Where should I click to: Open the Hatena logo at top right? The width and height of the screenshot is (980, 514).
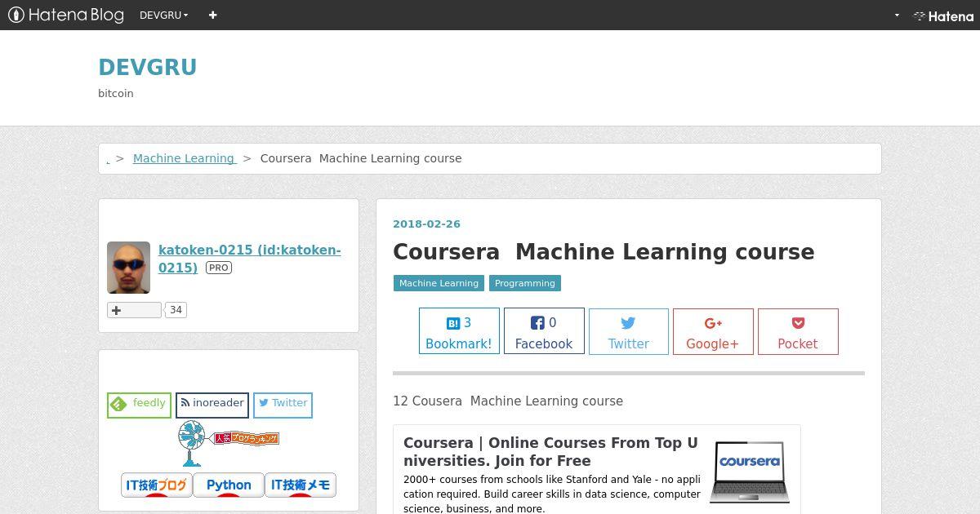(943, 16)
